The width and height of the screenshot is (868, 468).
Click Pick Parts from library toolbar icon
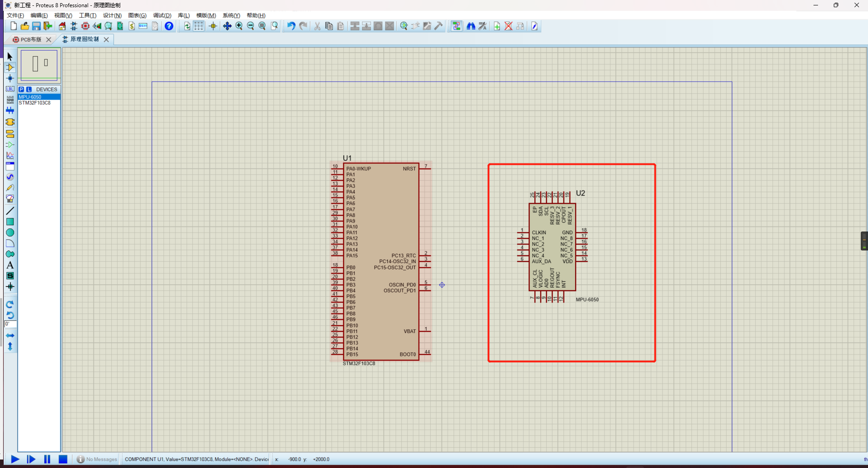404,26
